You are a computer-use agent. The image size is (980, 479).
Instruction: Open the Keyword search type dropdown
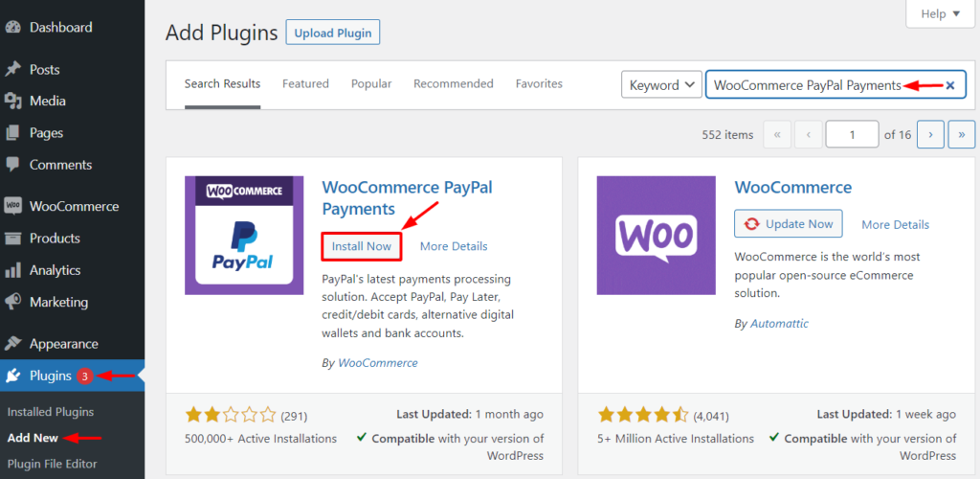[662, 85]
